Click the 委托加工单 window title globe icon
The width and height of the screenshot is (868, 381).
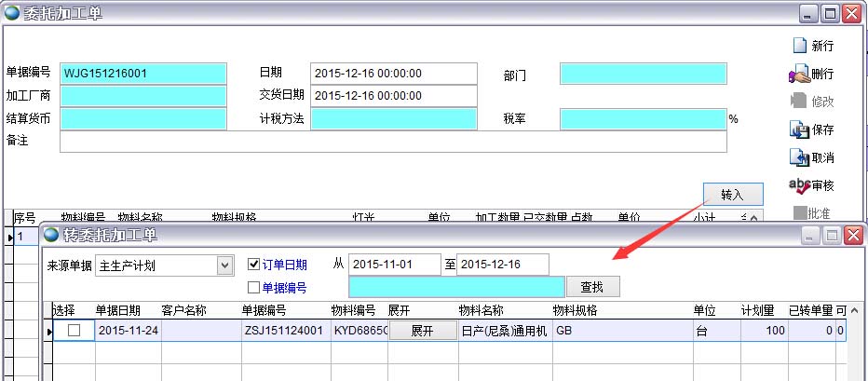(x=13, y=13)
